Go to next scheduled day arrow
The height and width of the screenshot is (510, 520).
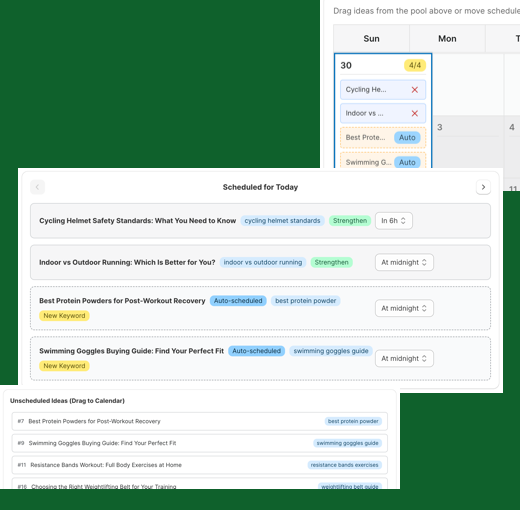(483, 187)
